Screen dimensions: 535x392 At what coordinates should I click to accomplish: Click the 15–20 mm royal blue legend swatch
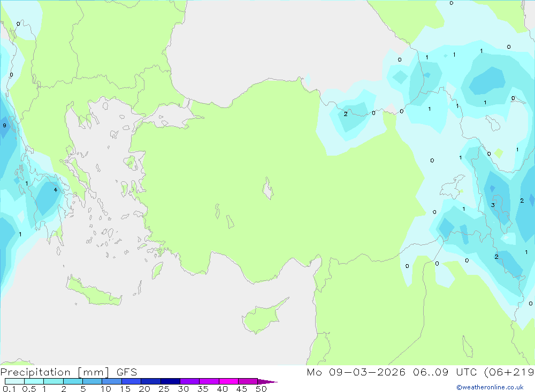131,381
